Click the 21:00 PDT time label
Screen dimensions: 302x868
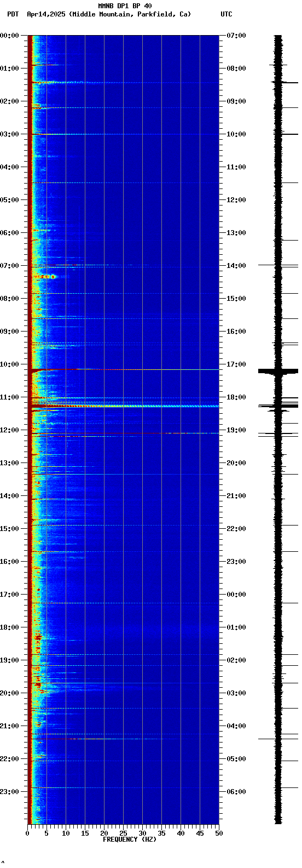pos(10,726)
